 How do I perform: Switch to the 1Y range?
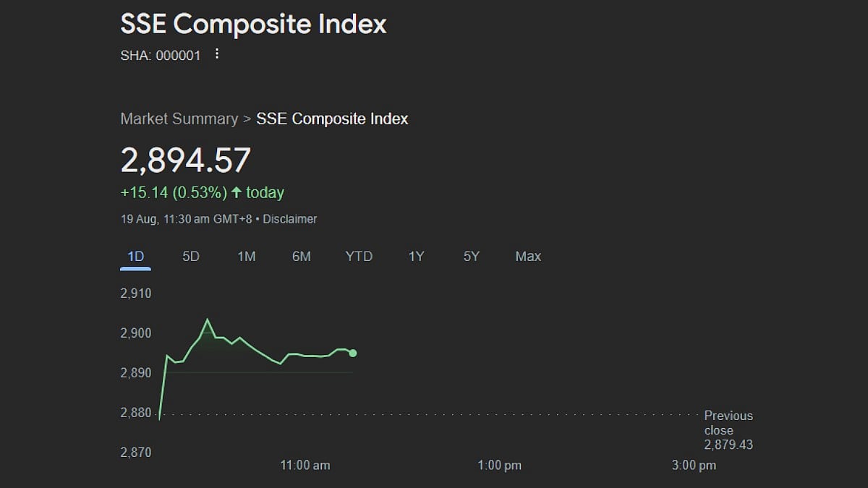pyautogui.click(x=416, y=257)
